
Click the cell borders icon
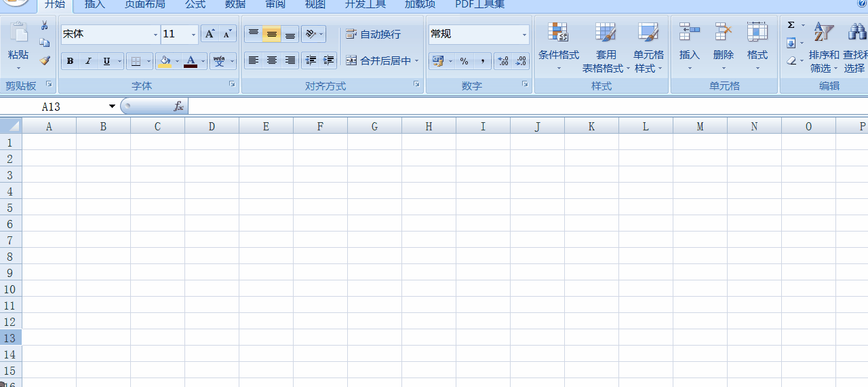point(136,61)
